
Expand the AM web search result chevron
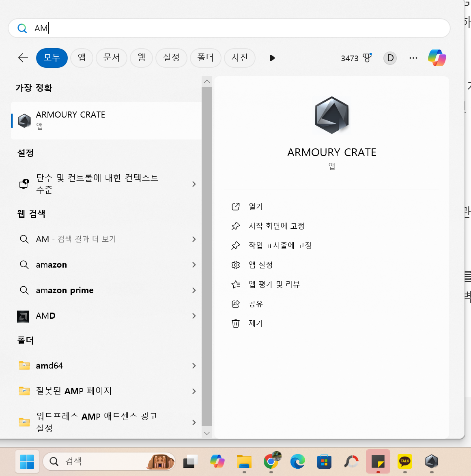click(x=194, y=239)
